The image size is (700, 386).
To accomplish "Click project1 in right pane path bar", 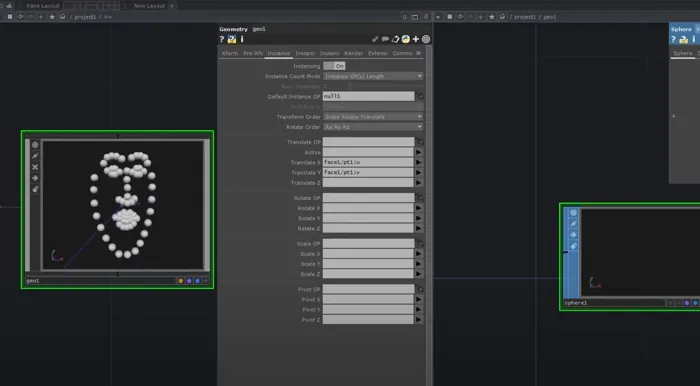I will 525,17.
